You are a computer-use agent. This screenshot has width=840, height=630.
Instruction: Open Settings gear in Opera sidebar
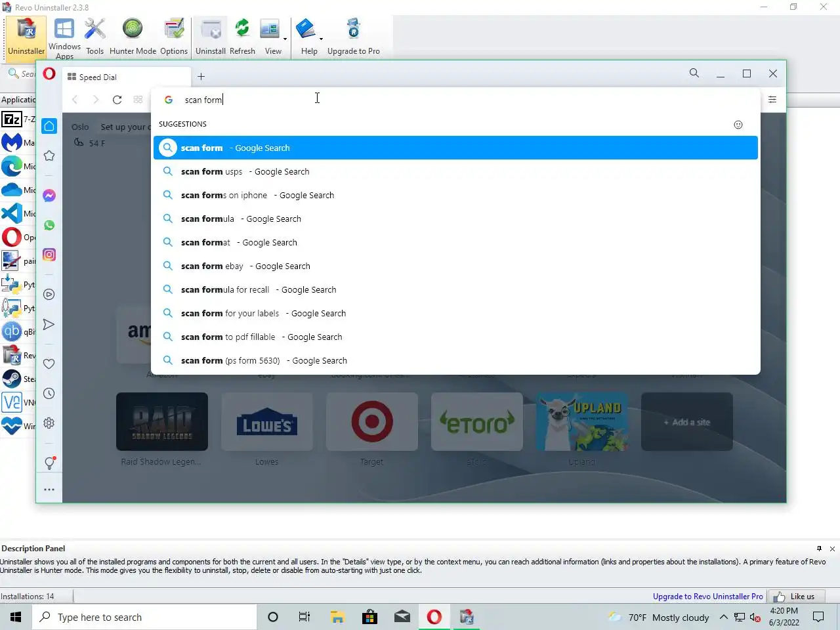coord(49,423)
